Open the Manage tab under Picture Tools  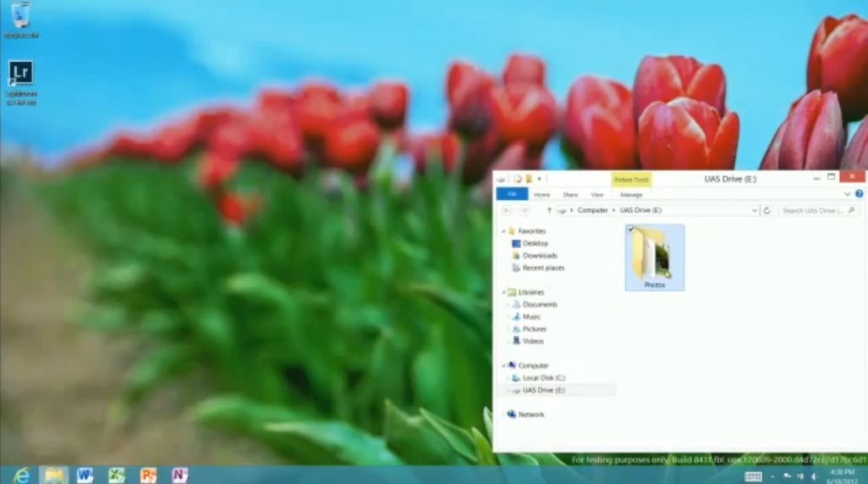(631, 195)
